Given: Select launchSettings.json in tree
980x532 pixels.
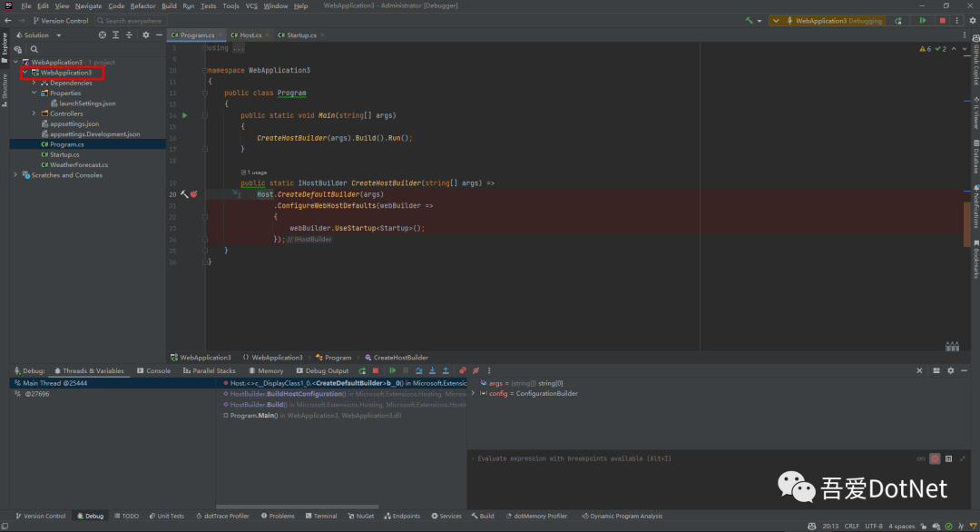Looking at the screenshot, I should click(87, 103).
